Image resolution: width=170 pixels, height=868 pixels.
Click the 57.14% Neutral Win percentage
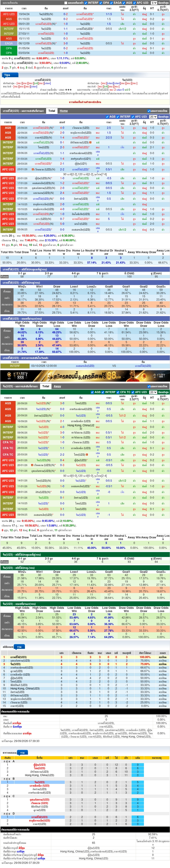click(x=92, y=262)
